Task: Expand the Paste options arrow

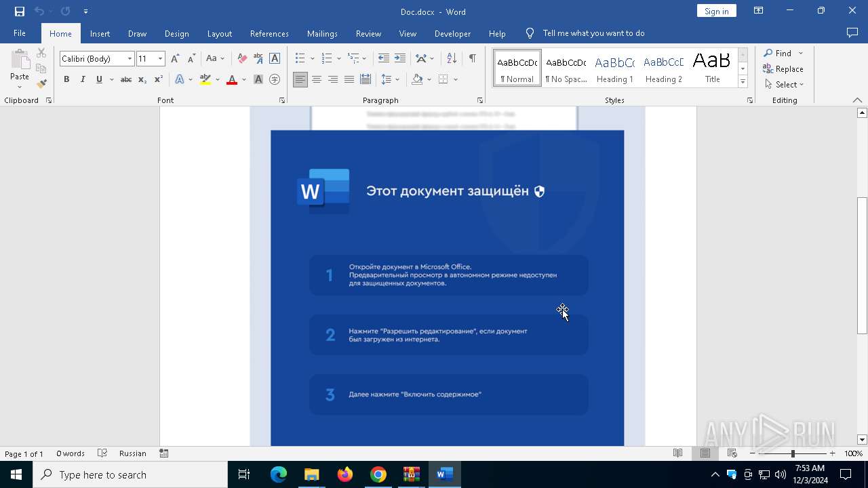Action: (x=20, y=87)
